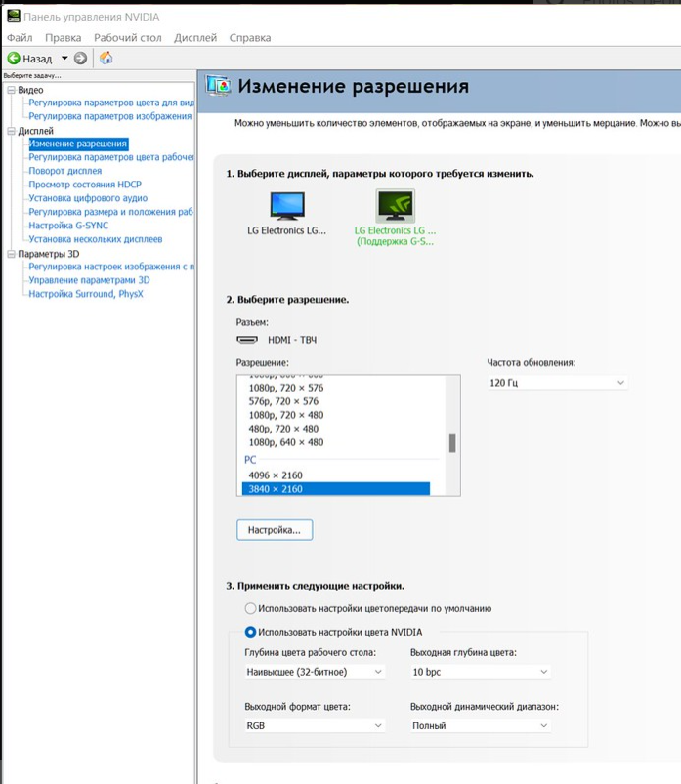The width and height of the screenshot is (681, 784).
Task: Open Настройка G-SYNC in the sidebar
Action: [68, 226]
